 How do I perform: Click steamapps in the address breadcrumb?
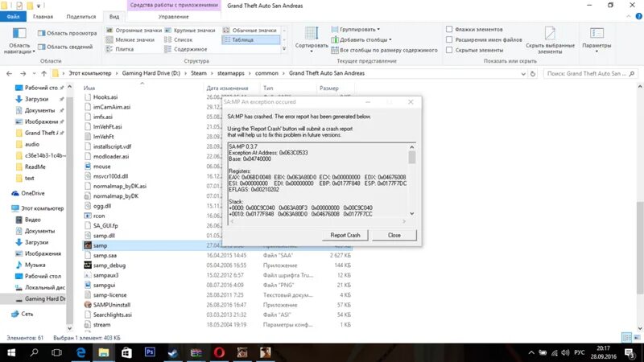[x=230, y=73]
